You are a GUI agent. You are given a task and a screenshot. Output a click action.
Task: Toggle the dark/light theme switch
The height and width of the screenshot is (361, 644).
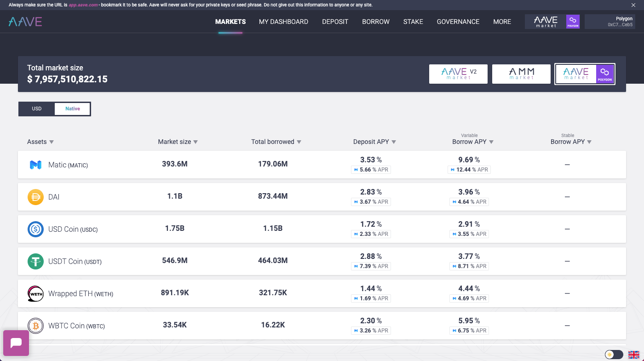(614, 355)
